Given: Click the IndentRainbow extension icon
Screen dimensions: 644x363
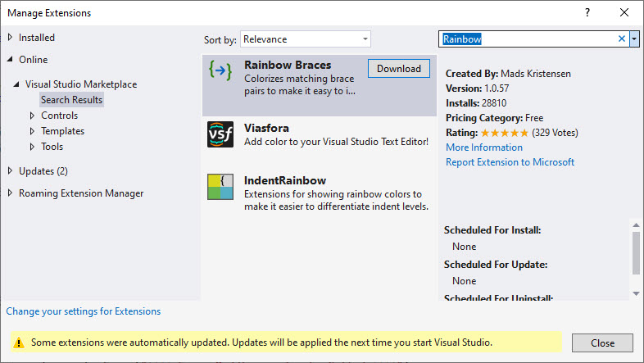Looking at the screenshot, I should [x=220, y=187].
